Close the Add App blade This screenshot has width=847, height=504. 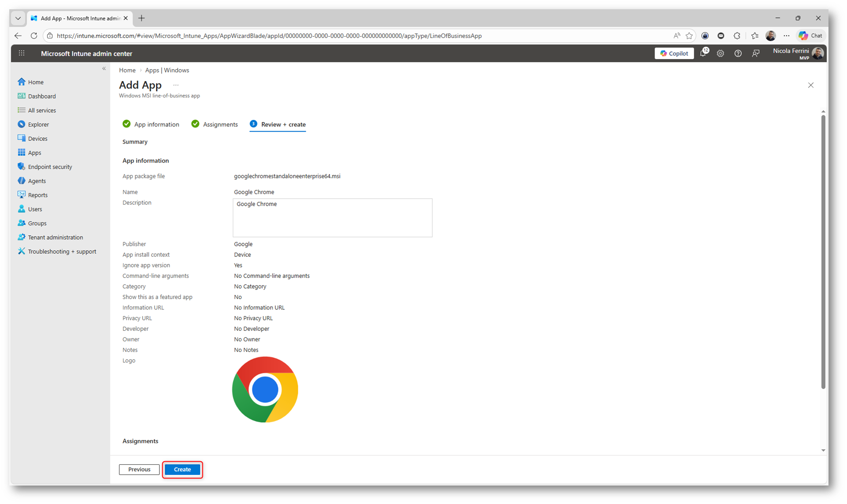810,85
